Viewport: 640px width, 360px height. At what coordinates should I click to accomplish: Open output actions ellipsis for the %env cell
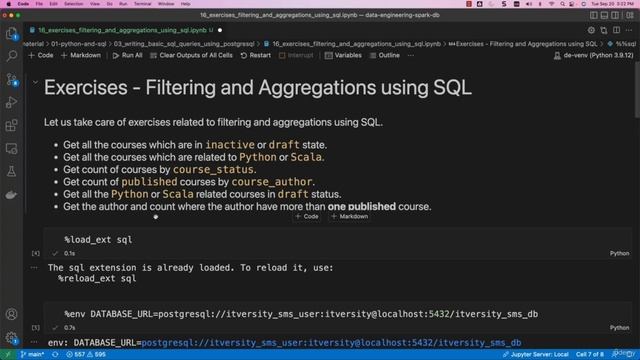34,342
